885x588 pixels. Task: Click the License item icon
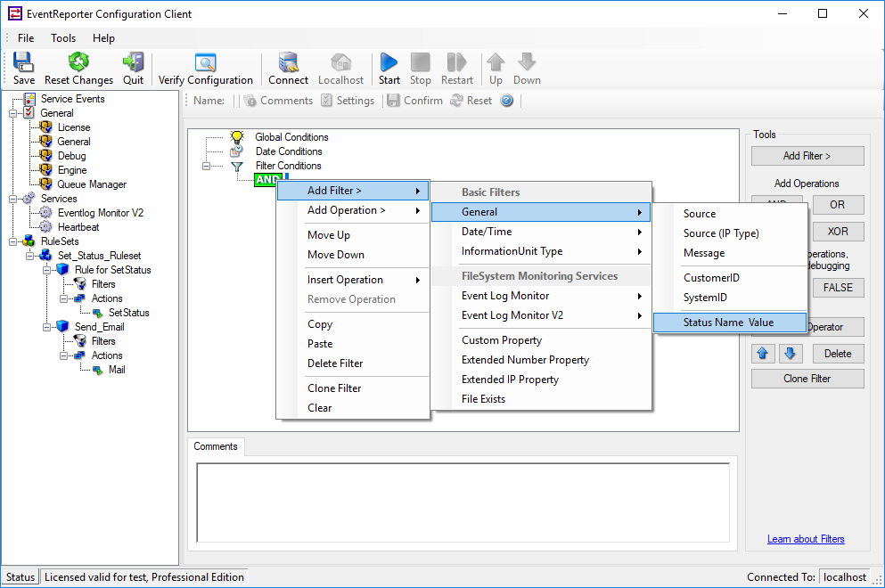tap(45, 127)
